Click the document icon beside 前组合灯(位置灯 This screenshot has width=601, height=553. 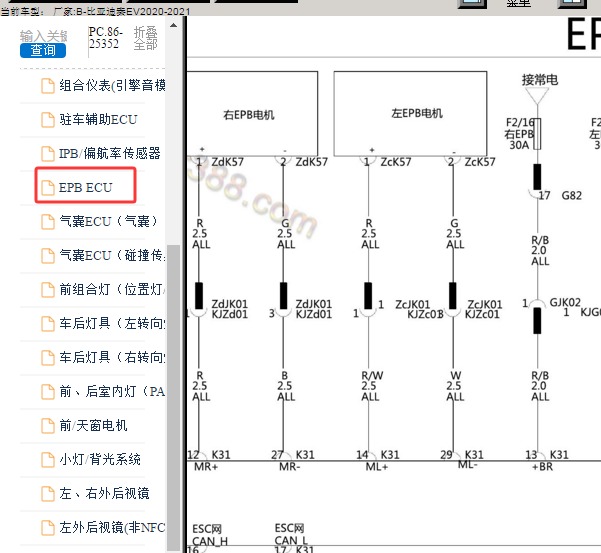click(48, 289)
